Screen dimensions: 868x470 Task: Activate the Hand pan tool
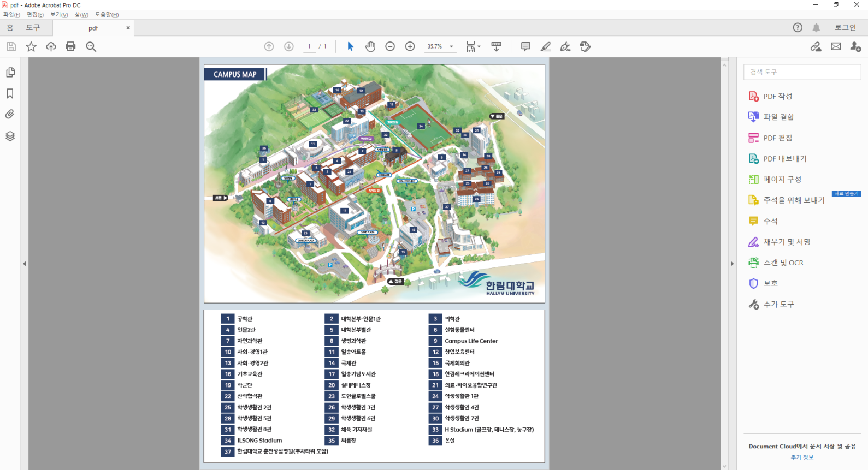coord(370,47)
